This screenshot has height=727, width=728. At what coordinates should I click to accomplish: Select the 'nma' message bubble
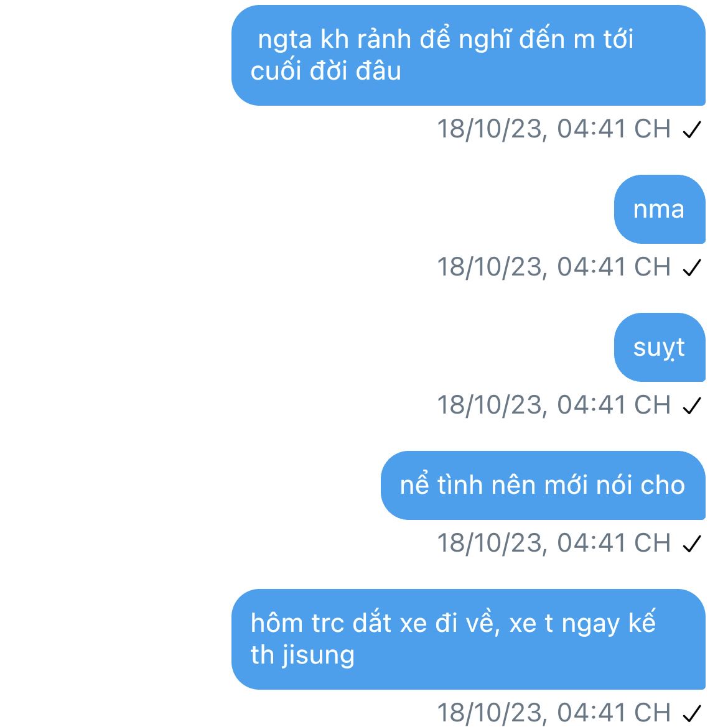[660, 209]
